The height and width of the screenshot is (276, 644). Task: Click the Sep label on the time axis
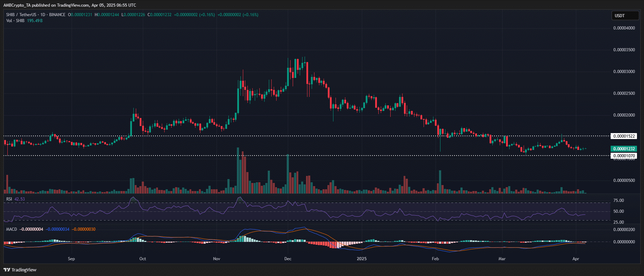click(71, 259)
